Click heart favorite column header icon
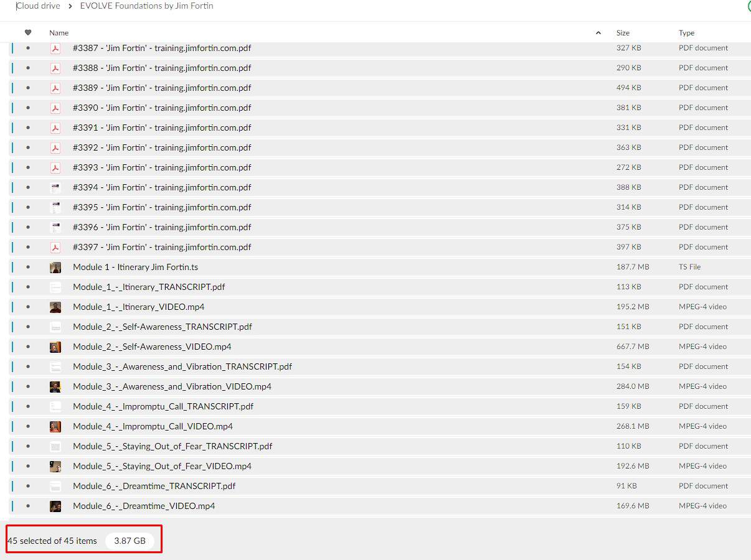The height and width of the screenshot is (560, 751). click(x=28, y=32)
